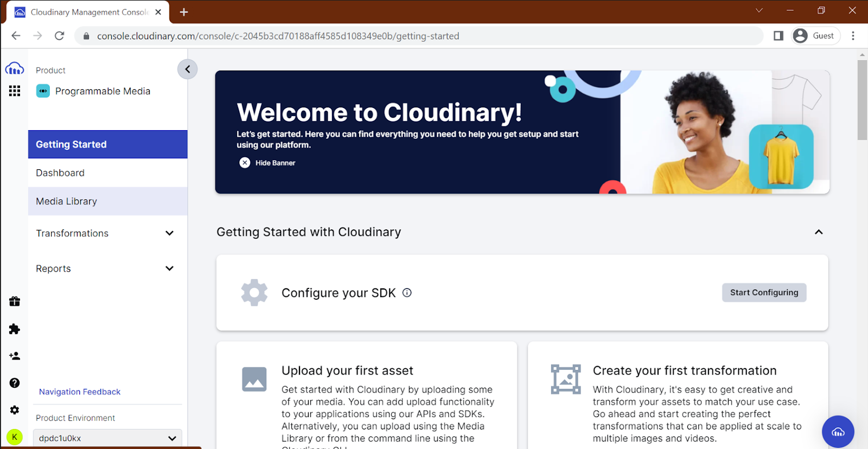The height and width of the screenshot is (449, 868).
Task: Open the help question mark icon
Action: click(x=15, y=383)
